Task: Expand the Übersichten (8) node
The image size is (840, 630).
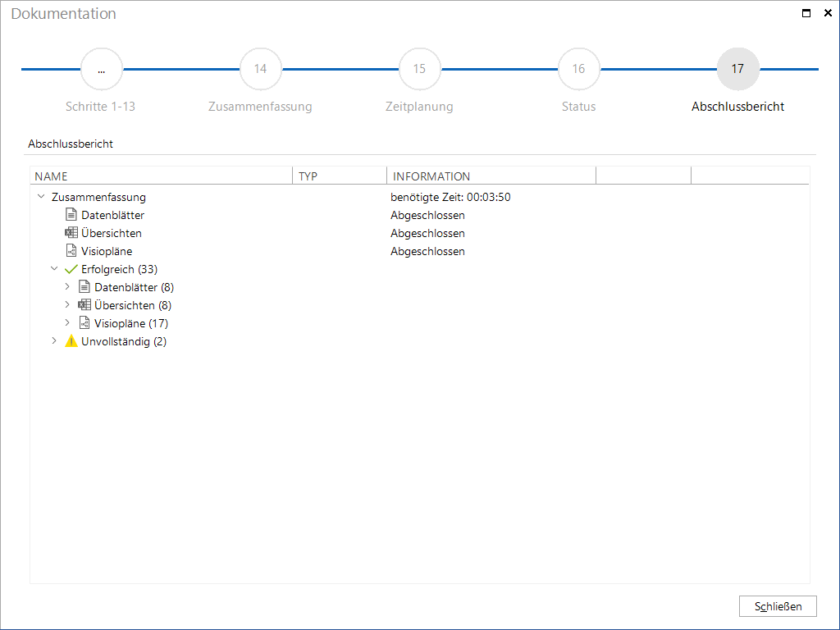Action: click(67, 304)
